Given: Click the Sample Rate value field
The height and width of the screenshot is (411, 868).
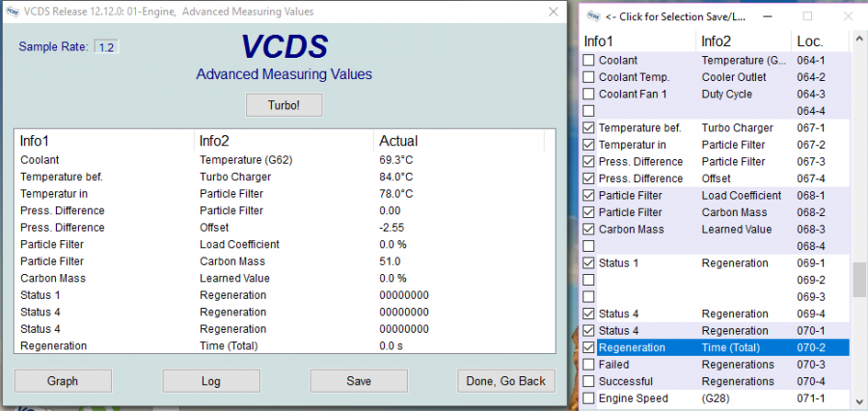Looking at the screenshot, I should 106,47.
